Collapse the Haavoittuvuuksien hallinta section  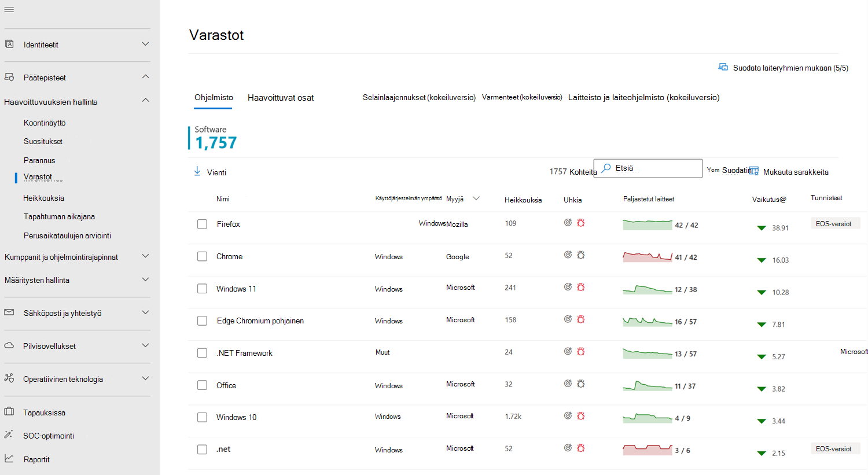point(145,101)
